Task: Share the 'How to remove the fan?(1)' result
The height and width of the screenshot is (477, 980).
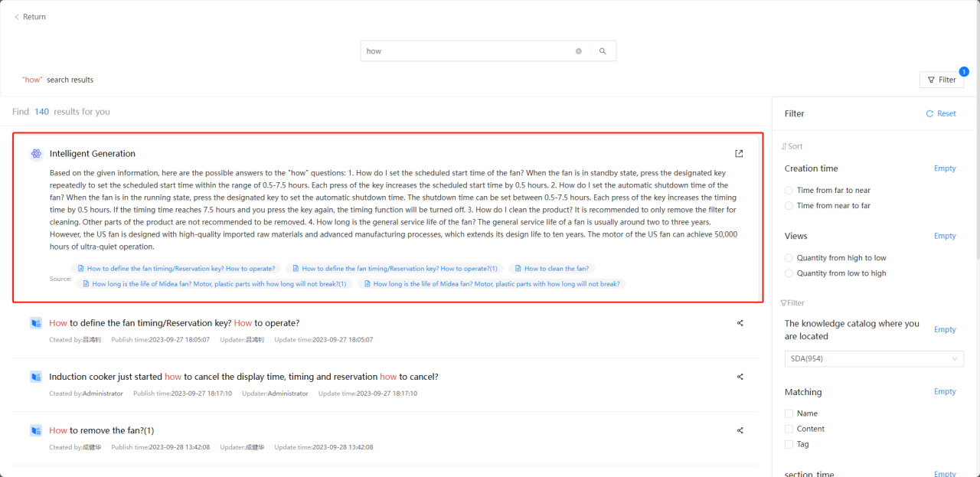Action: (x=740, y=430)
